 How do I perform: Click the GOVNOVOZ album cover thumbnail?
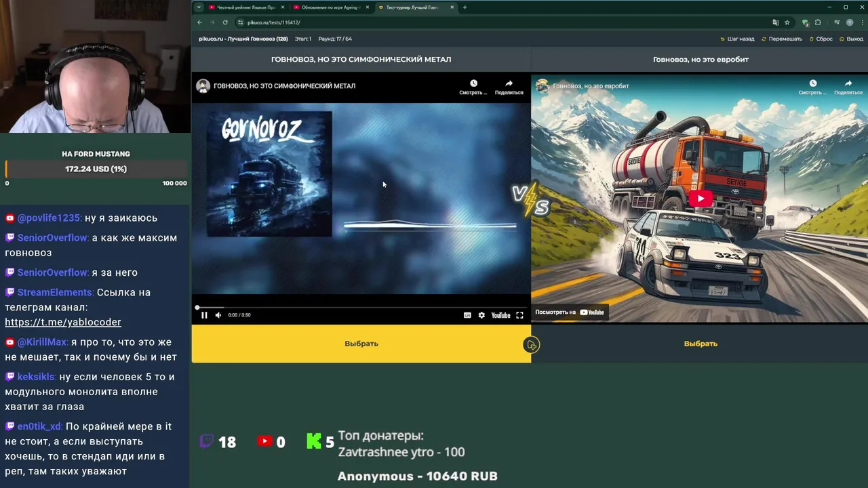click(269, 174)
